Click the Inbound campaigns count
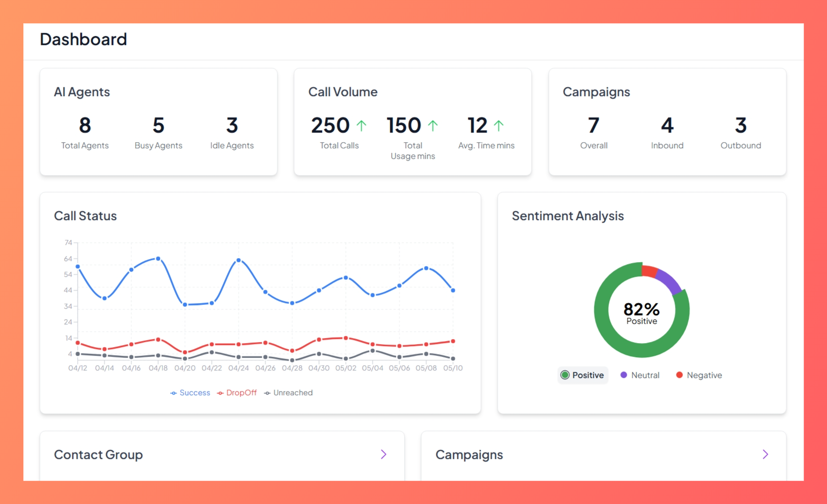Viewport: 827px width, 504px height. click(x=667, y=125)
